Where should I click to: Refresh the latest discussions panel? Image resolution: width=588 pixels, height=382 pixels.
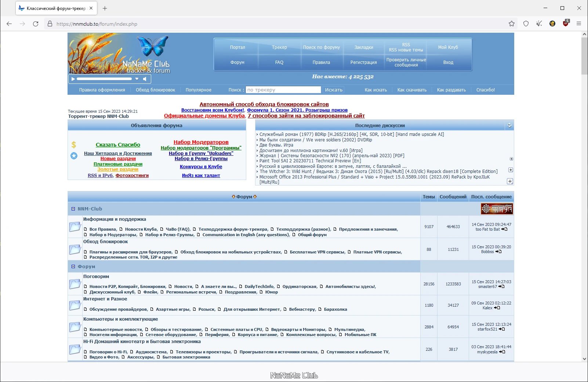pos(509,126)
